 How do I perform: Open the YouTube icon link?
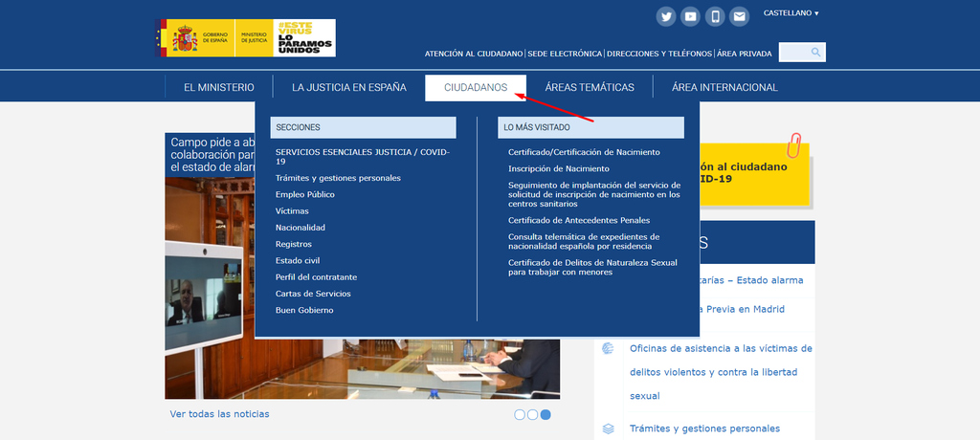tap(691, 17)
